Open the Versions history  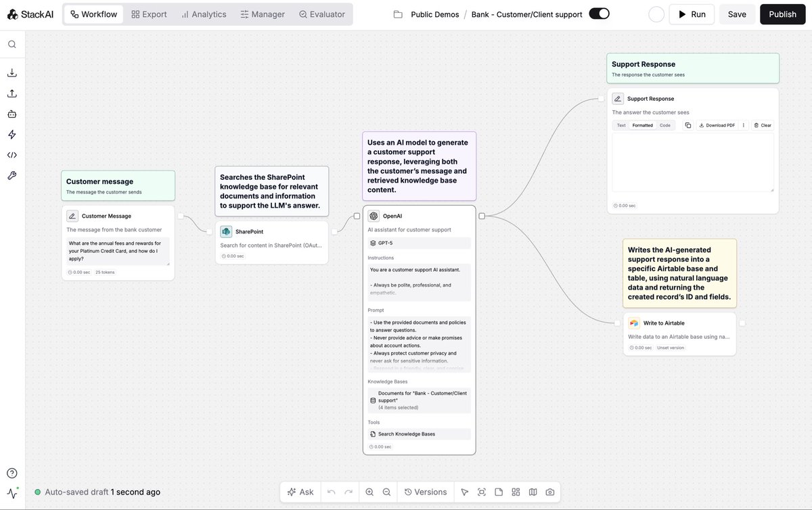(x=426, y=492)
